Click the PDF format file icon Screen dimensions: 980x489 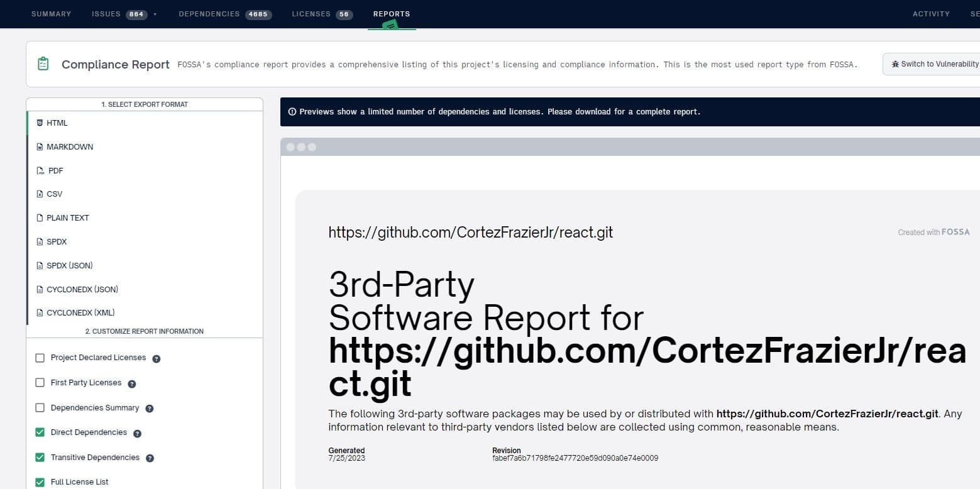click(x=40, y=171)
